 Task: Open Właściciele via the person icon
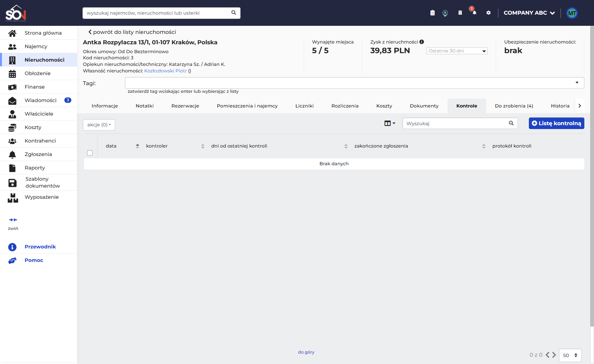click(x=12, y=114)
